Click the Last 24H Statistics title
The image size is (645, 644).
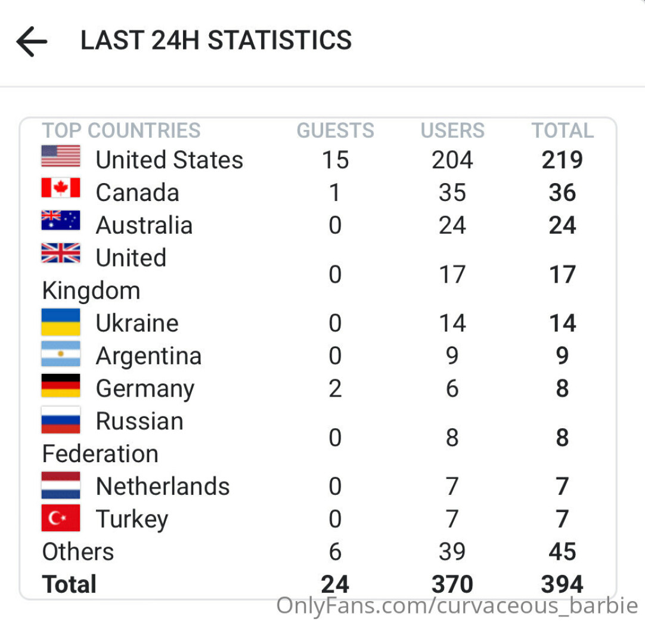point(216,41)
